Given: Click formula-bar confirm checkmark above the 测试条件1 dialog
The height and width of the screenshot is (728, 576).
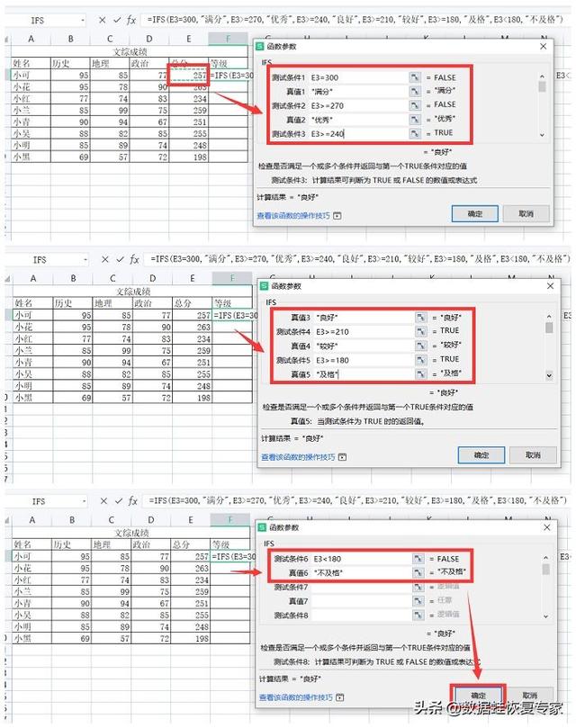Looking at the screenshot, I should coord(117,20).
